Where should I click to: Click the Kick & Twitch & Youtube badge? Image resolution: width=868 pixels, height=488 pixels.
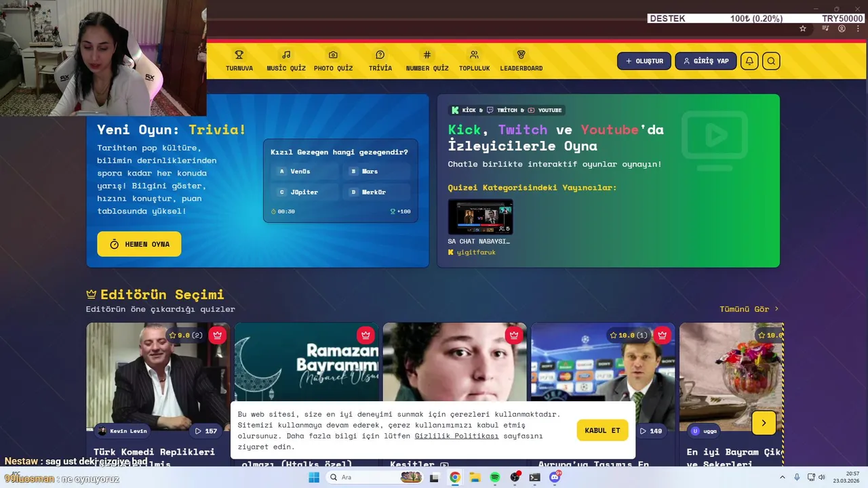click(507, 110)
